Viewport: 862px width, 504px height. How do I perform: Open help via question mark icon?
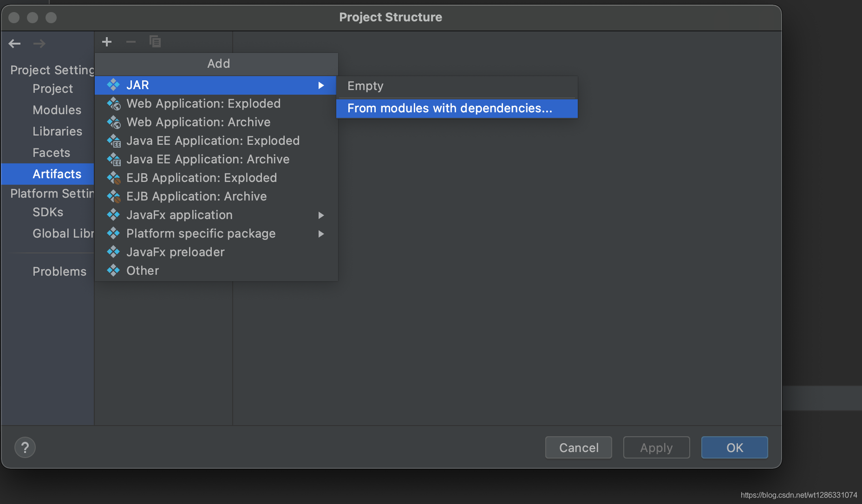point(25,448)
